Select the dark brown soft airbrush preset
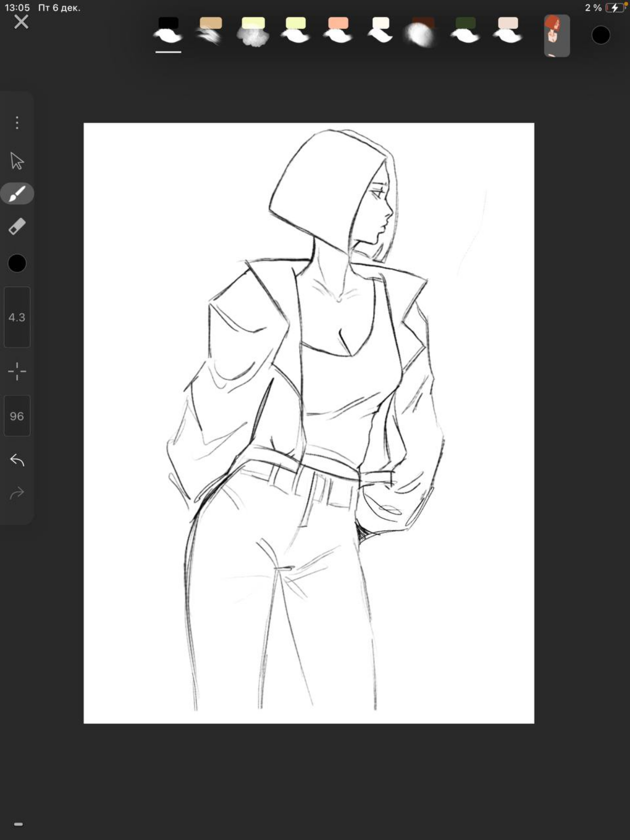The height and width of the screenshot is (840, 630). tap(422, 32)
